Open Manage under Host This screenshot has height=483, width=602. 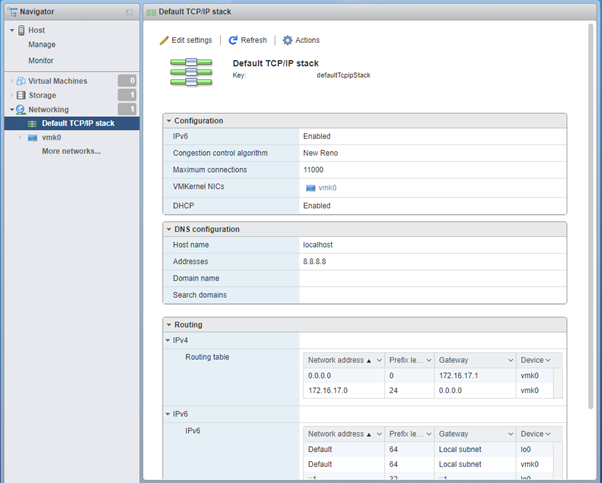[x=42, y=45]
